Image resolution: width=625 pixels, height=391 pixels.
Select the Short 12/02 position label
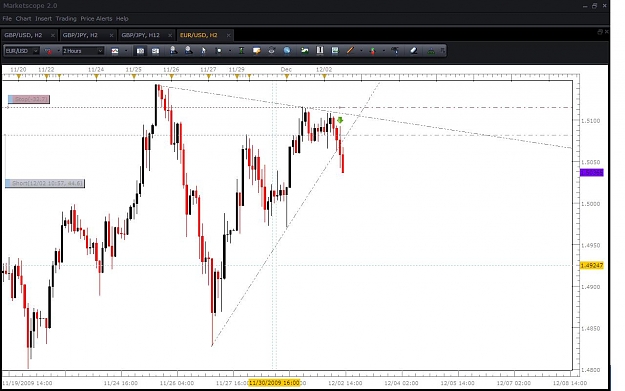[45, 183]
